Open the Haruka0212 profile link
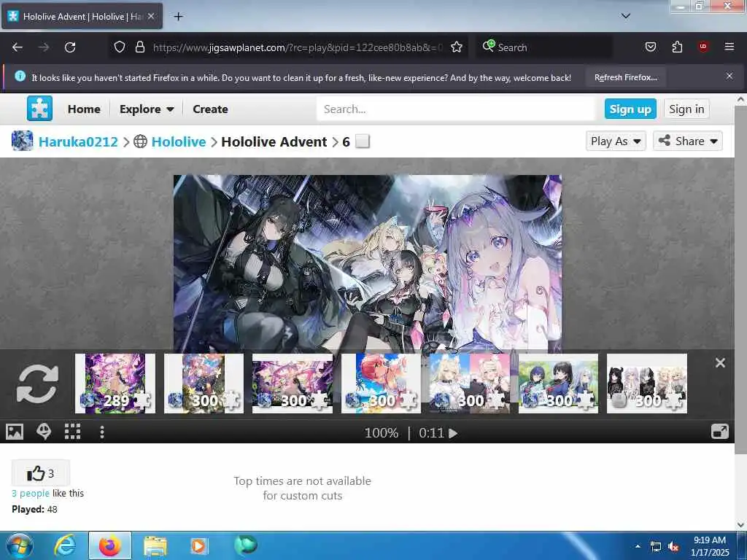 point(78,141)
